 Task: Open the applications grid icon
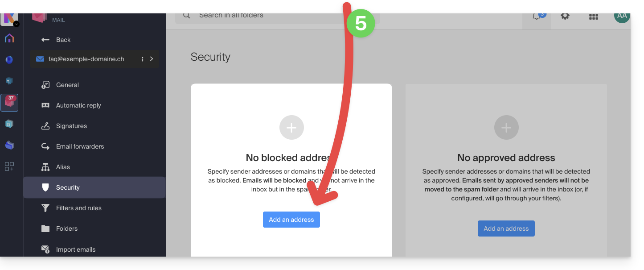point(593,17)
